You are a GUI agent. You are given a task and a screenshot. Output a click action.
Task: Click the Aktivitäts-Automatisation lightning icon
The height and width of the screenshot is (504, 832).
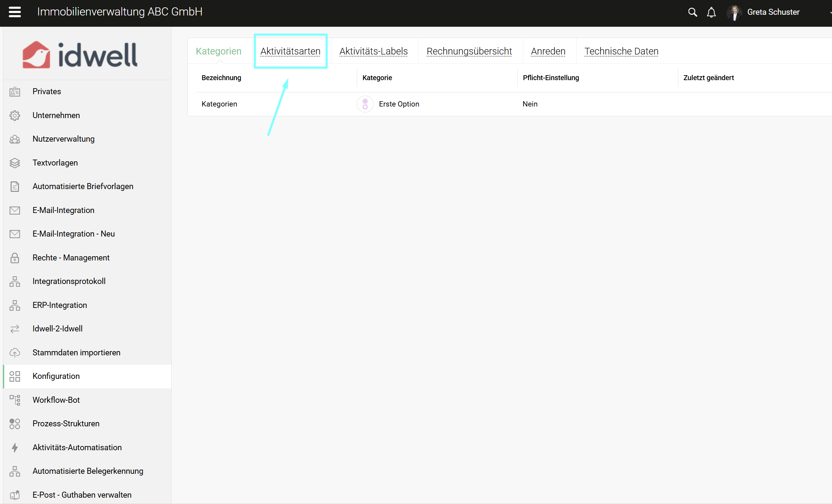[x=15, y=447]
